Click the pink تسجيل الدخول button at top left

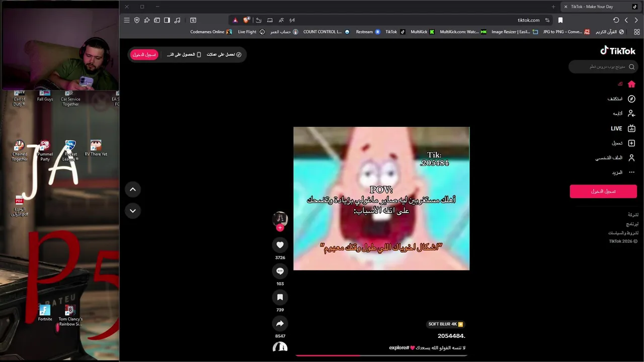[x=144, y=54]
